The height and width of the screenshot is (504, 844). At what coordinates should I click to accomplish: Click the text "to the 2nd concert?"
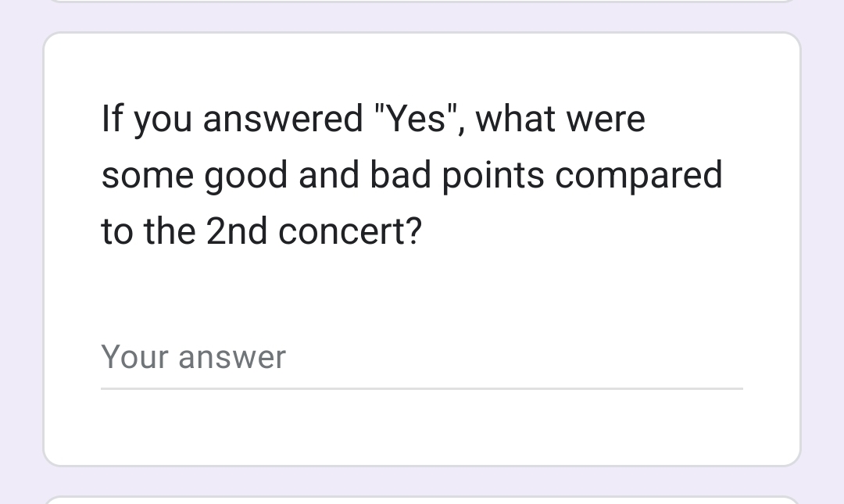261,231
